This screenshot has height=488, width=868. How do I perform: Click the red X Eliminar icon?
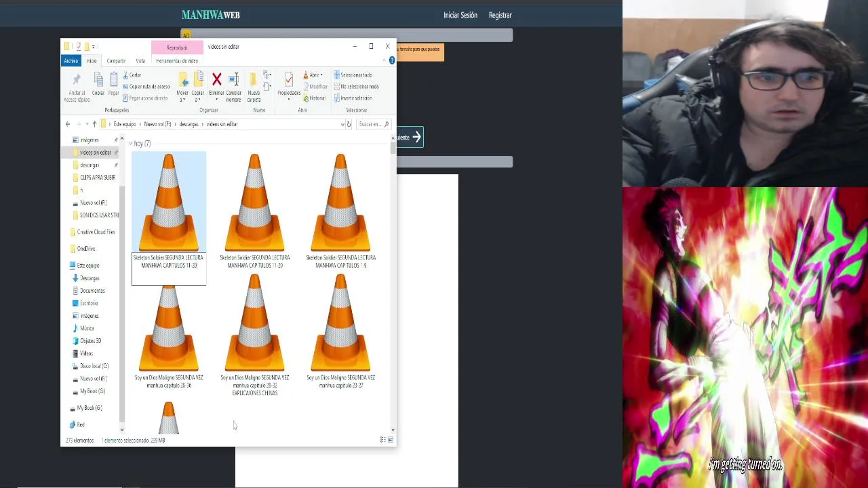(x=216, y=80)
